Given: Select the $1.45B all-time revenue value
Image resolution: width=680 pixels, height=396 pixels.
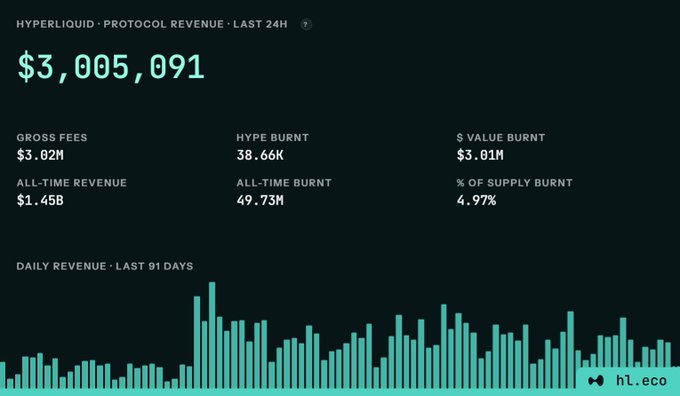Looking at the screenshot, I should coord(40,200).
